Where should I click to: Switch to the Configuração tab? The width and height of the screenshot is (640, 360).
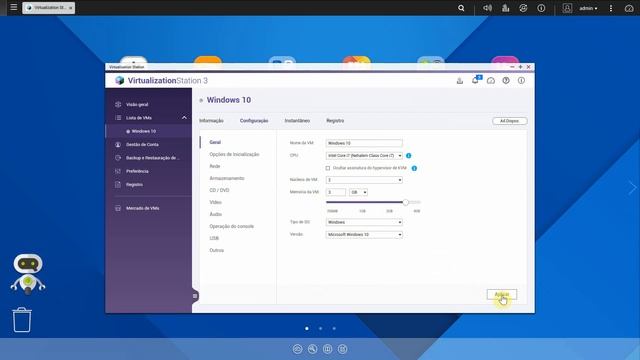tap(254, 121)
